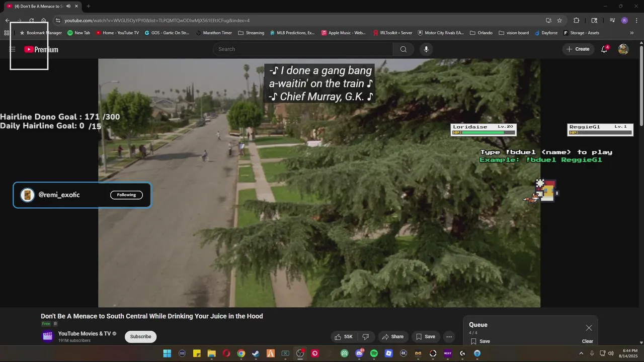This screenshot has width=644, height=362.
Task: Open Dayforce bookmark
Action: pyautogui.click(x=546, y=33)
